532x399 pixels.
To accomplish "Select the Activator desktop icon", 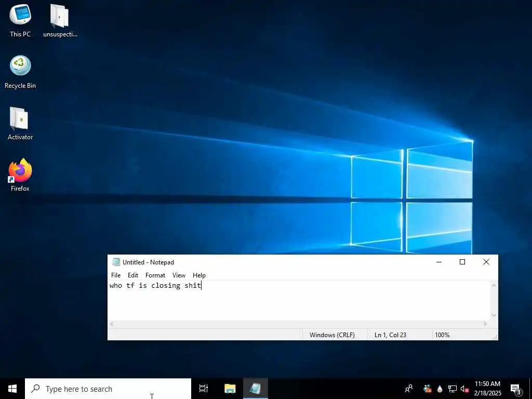I will point(20,123).
